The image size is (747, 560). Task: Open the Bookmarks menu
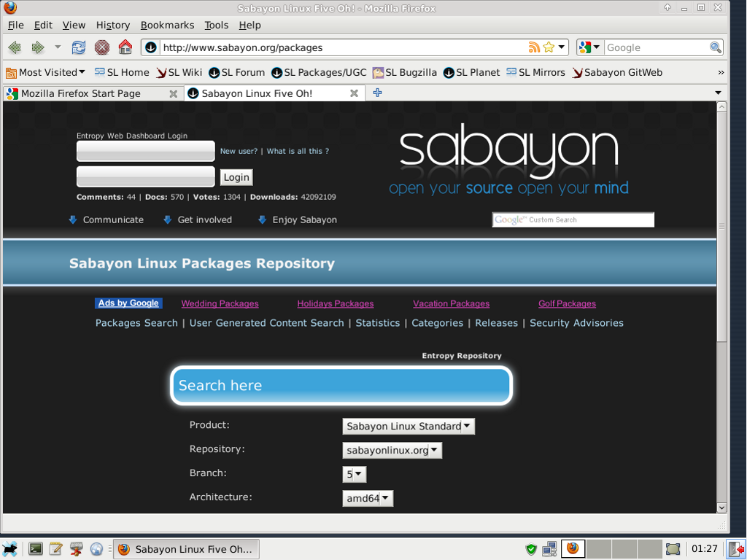click(167, 26)
